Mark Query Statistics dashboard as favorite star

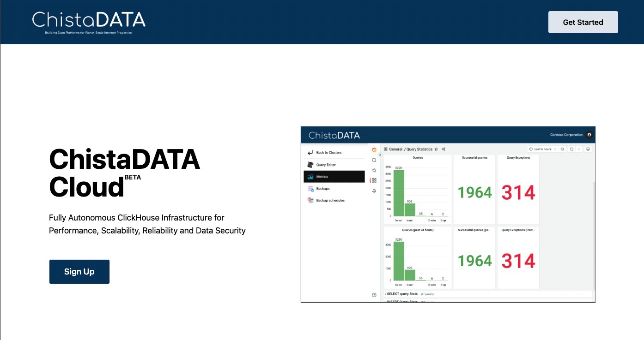437,149
